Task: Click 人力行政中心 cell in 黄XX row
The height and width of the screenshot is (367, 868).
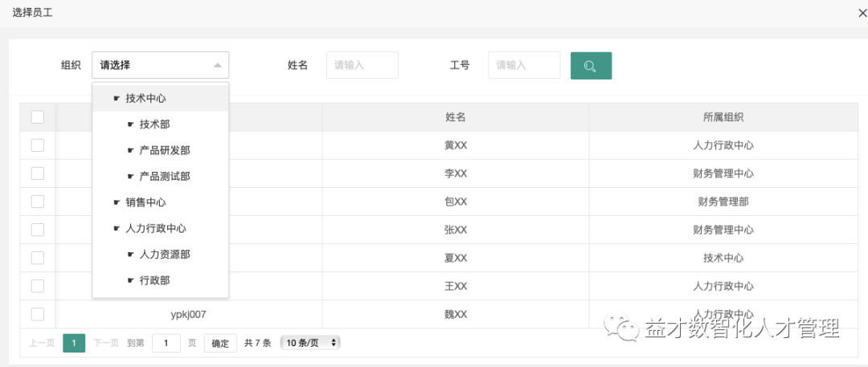Action: click(723, 145)
